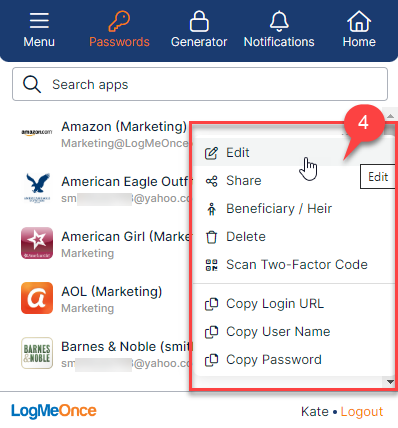Image resolution: width=398 pixels, height=428 pixels.
Task: Click the Copy Login URL clipboard icon
Action: 211,304
